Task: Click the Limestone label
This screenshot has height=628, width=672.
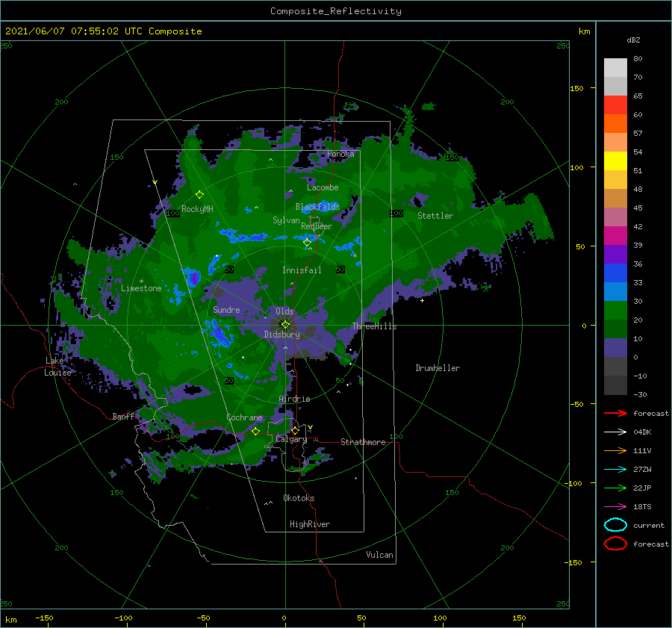Action: pyautogui.click(x=141, y=288)
